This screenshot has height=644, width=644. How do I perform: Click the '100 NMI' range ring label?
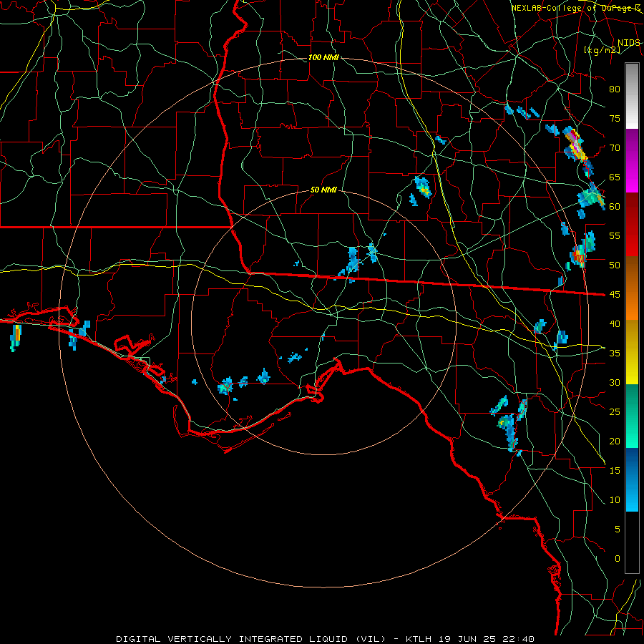(323, 57)
